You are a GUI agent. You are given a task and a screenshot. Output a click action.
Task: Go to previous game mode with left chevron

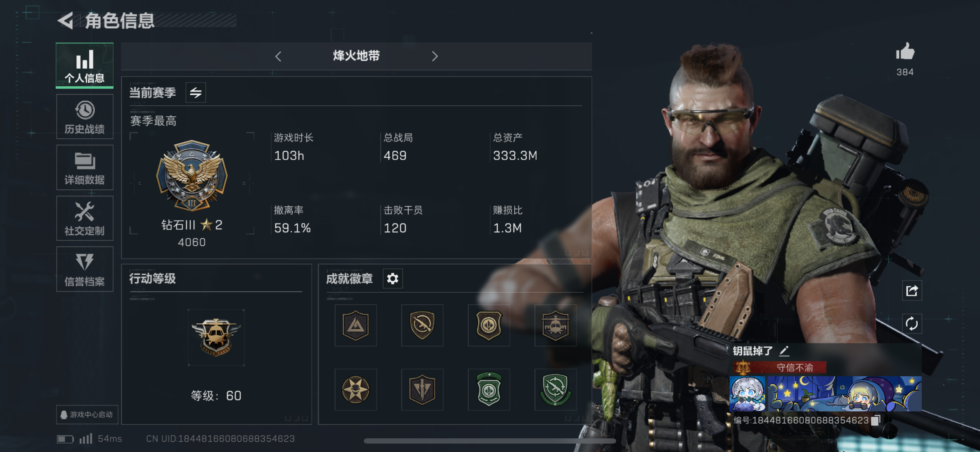pos(278,56)
